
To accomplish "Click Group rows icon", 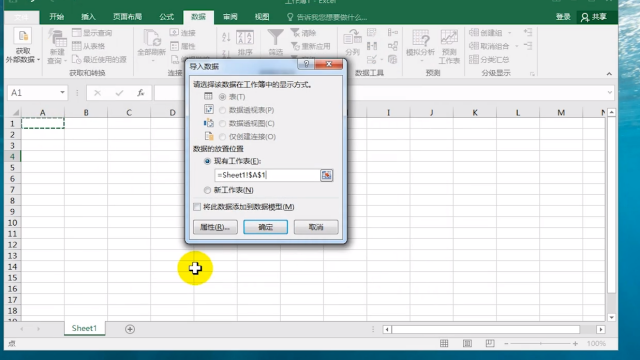I will click(x=474, y=33).
